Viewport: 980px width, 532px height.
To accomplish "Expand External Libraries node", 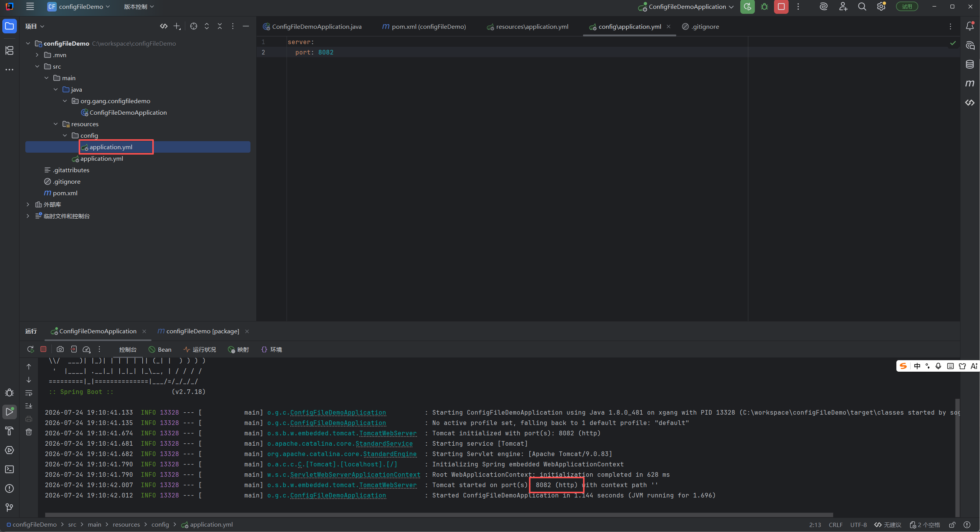I will pos(28,204).
